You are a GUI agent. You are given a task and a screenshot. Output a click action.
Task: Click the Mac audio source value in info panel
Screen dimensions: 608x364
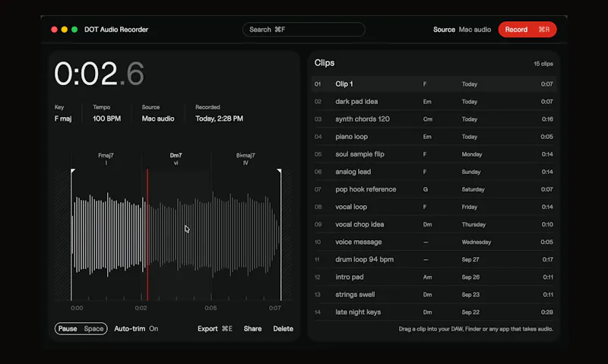click(x=158, y=119)
